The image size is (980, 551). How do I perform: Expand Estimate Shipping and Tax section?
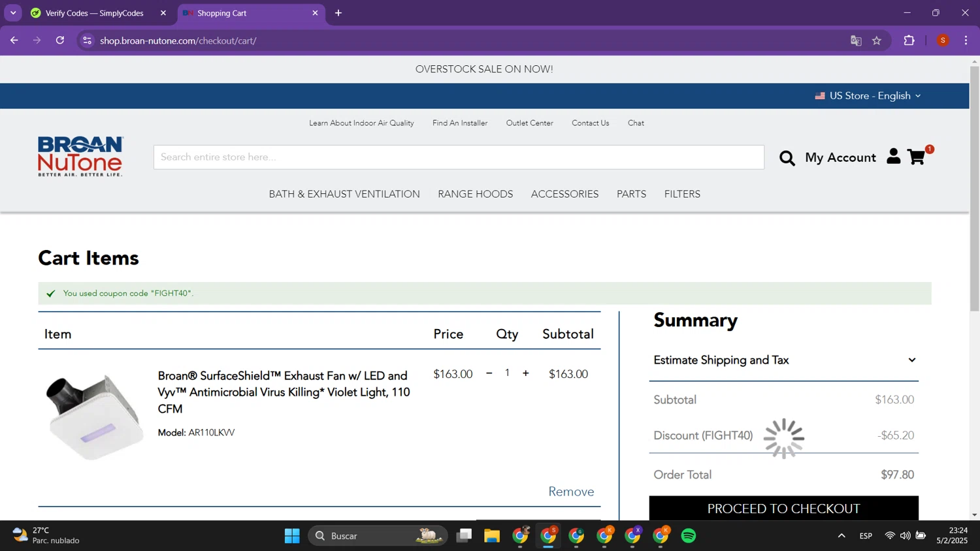click(x=784, y=360)
